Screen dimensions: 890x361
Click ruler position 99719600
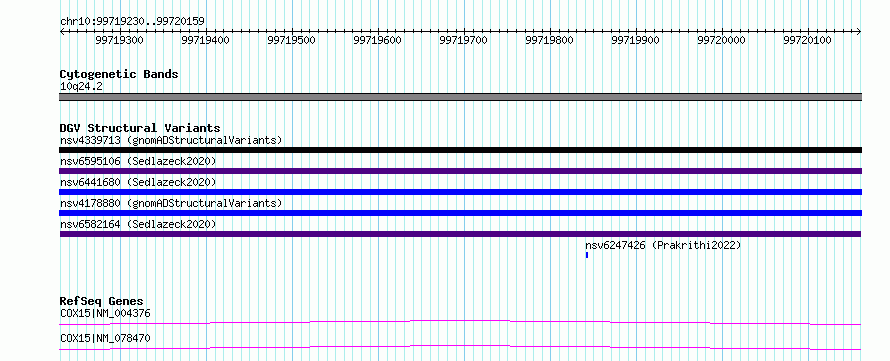[x=377, y=40]
